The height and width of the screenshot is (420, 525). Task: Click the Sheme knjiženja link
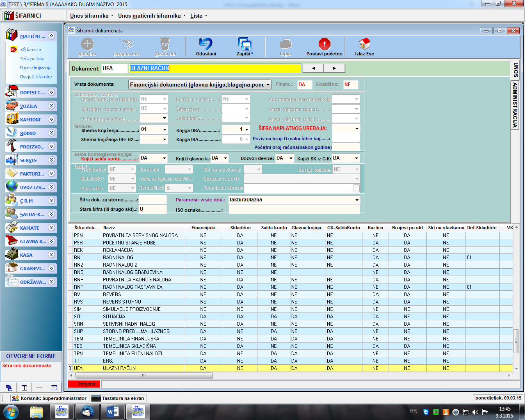[x=36, y=68]
